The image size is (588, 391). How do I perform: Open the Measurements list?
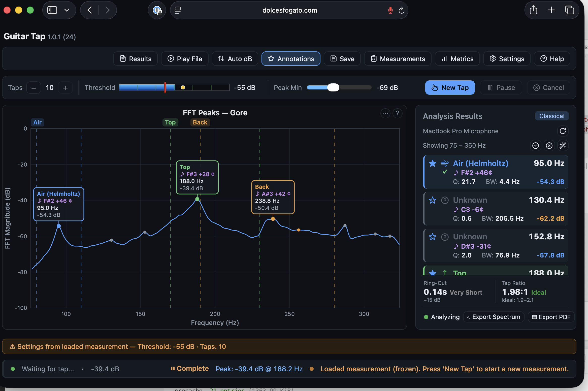[x=398, y=59]
